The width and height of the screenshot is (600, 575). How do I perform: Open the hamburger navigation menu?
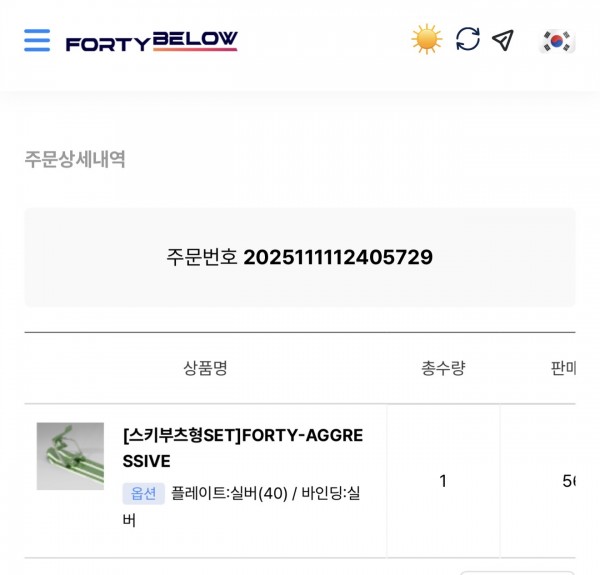pos(37,40)
